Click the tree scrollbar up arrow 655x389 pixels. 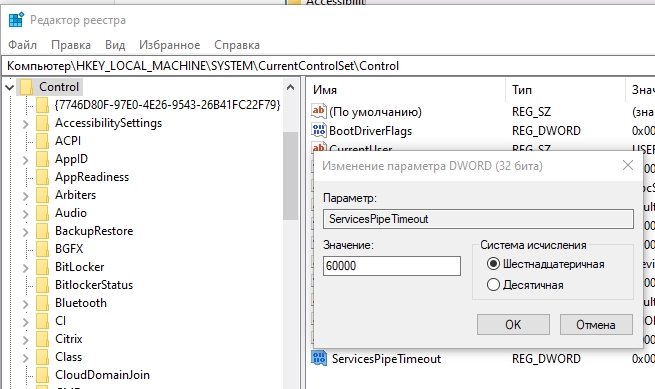click(290, 87)
